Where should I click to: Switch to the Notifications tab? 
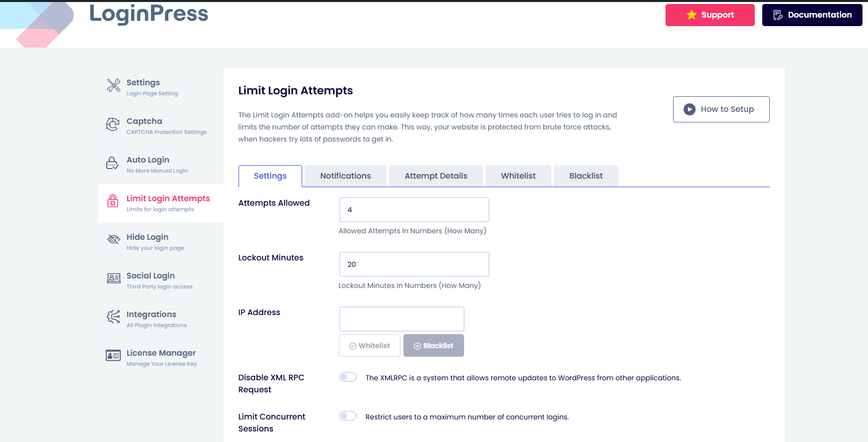[x=345, y=176]
